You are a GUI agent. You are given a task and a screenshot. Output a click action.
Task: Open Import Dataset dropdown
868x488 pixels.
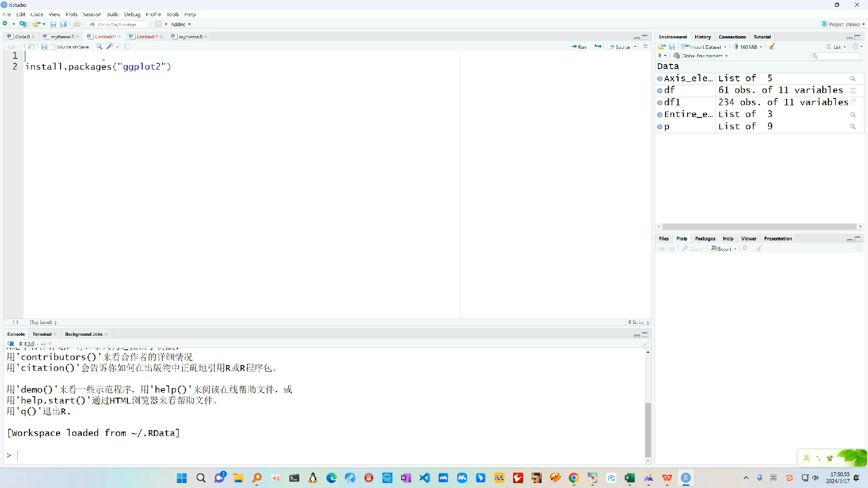tap(704, 47)
